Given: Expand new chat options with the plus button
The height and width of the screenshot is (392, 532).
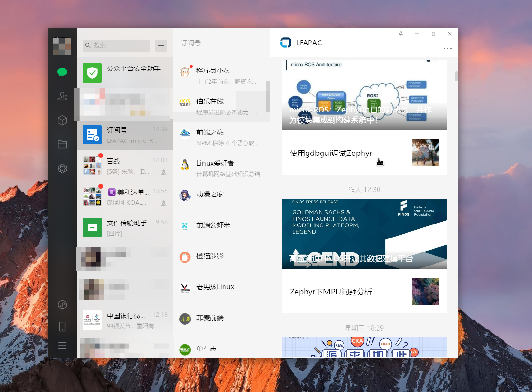Looking at the screenshot, I should (x=161, y=45).
